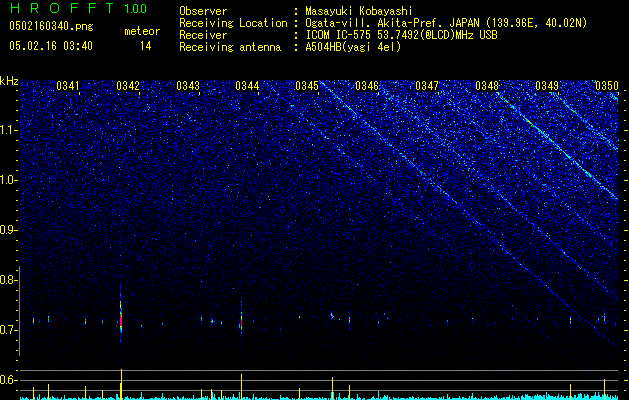This screenshot has width=629, height=400.
Task: Click the kHz axis unit label
Action: coord(9,81)
